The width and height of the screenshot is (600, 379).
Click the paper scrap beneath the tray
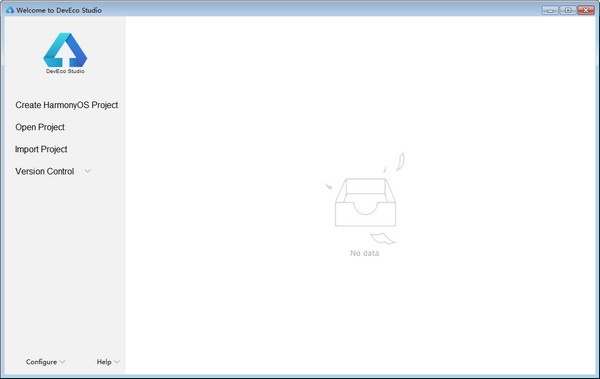pyautogui.click(x=383, y=238)
